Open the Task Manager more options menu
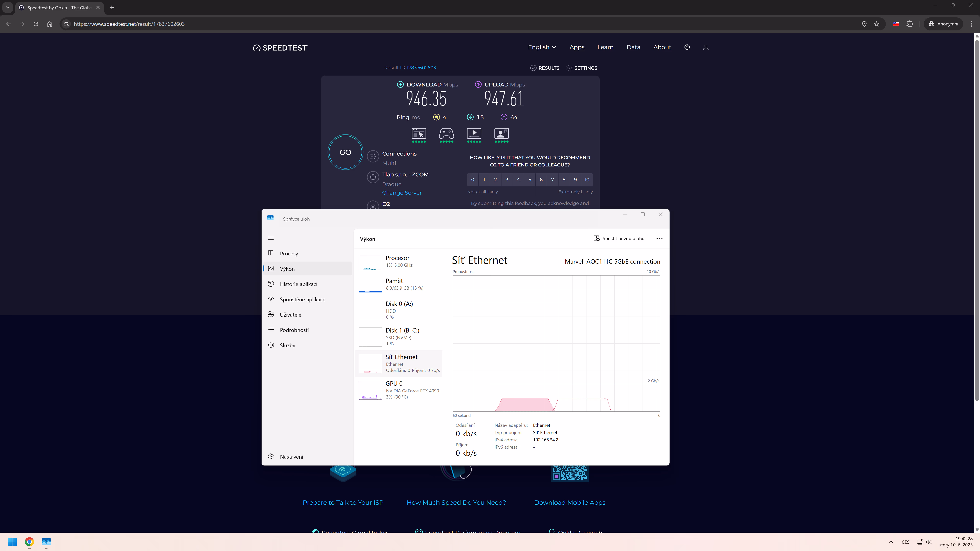Screen dimensions: 980x551 tap(659, 238)
